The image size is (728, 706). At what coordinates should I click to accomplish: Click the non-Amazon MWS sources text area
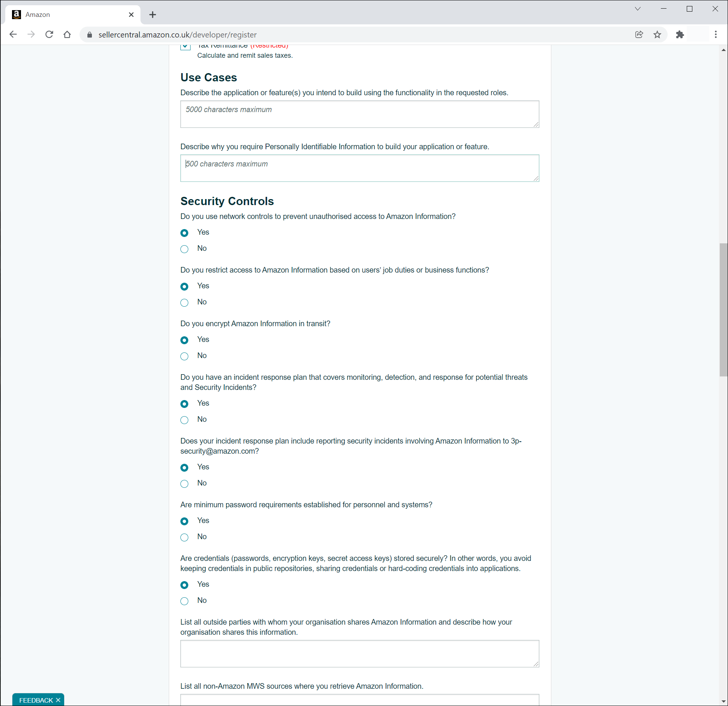[360, 700]
